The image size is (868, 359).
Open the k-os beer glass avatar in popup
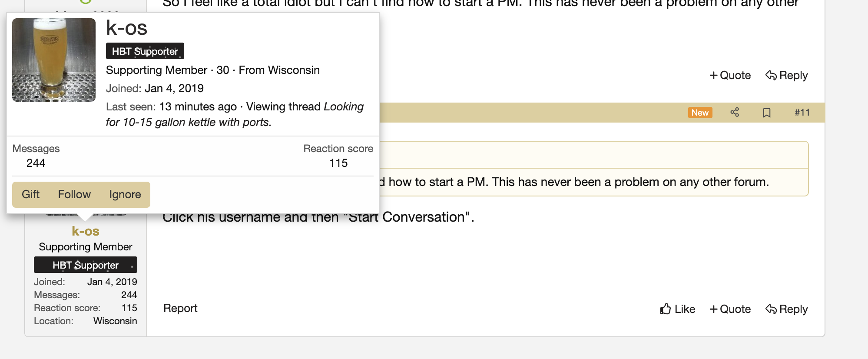[x=54, y=60]
